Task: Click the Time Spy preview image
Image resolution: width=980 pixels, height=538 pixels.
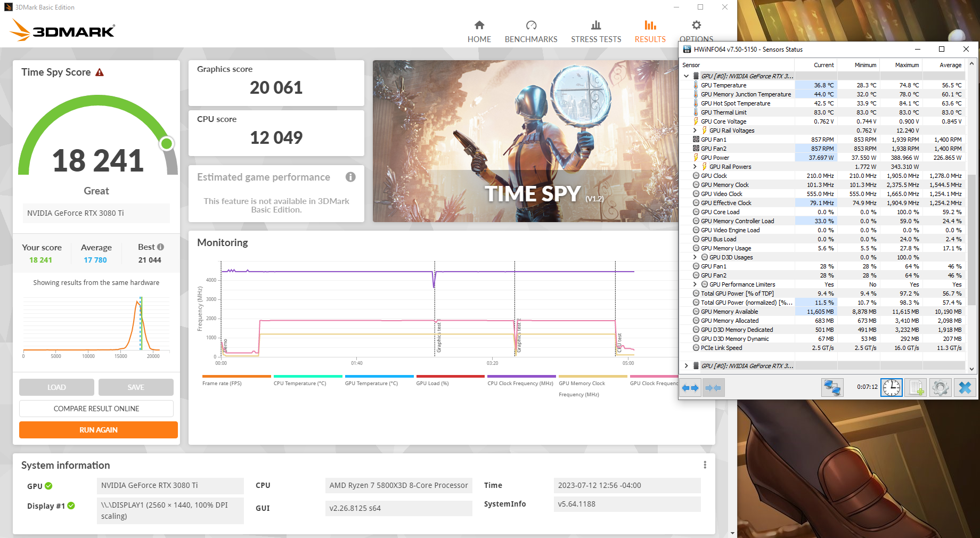Action: pyautogui.click(x=525, y=141)
